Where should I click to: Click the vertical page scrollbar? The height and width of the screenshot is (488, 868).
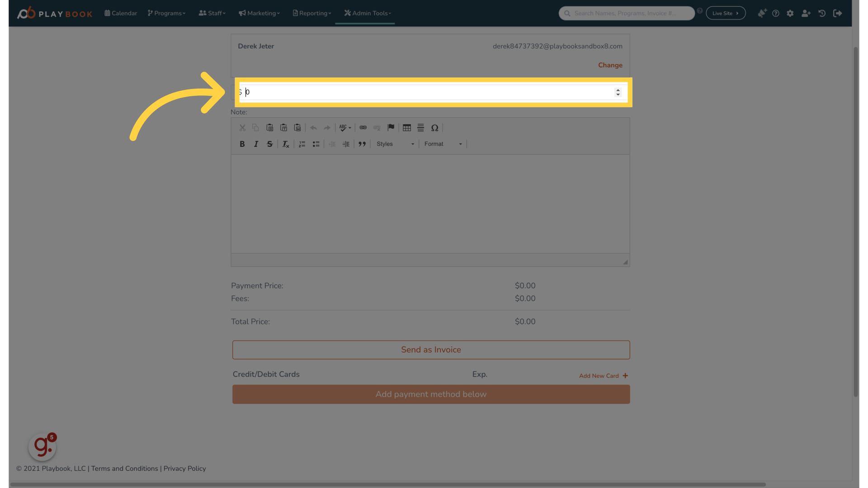(856, 221)
